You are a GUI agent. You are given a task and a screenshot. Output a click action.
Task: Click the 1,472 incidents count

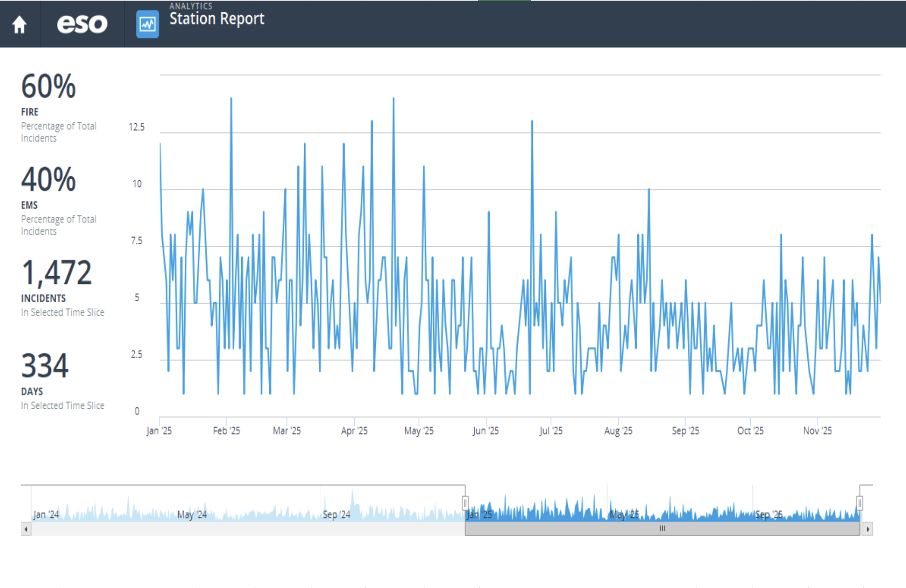(x=57, y=273)
